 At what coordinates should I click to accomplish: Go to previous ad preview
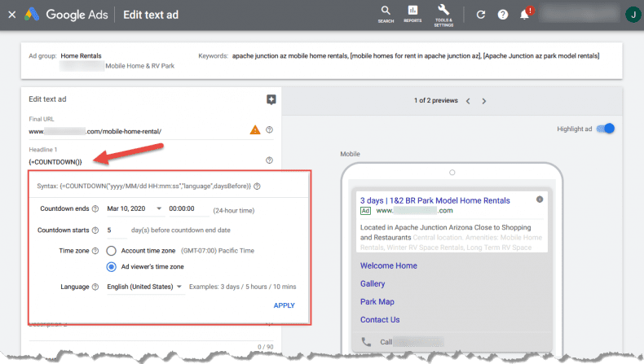click(467, 101)
